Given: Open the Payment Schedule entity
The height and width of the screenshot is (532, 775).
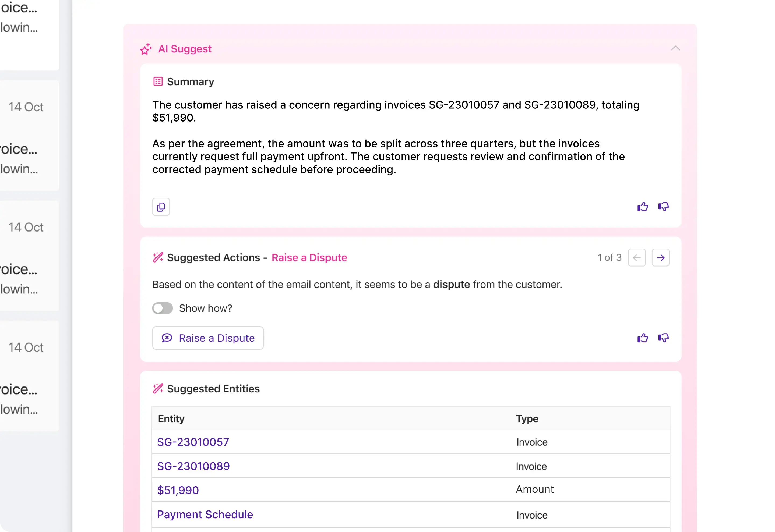Looking at the screenshot, I should [205, 514].
